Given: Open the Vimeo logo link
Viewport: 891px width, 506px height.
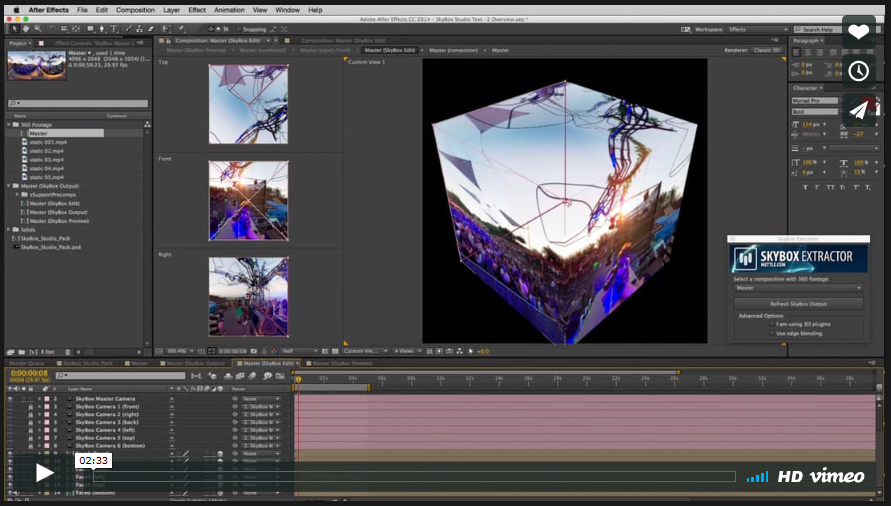Looking at the screenshot, I should (x=836, y=476).
